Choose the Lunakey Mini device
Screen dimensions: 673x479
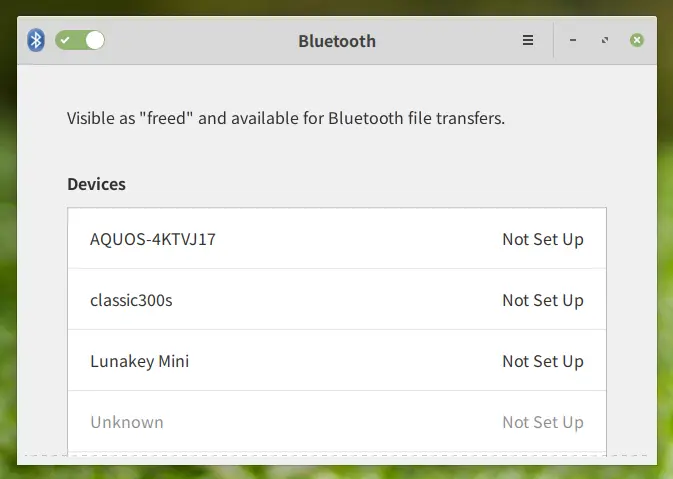337,361
